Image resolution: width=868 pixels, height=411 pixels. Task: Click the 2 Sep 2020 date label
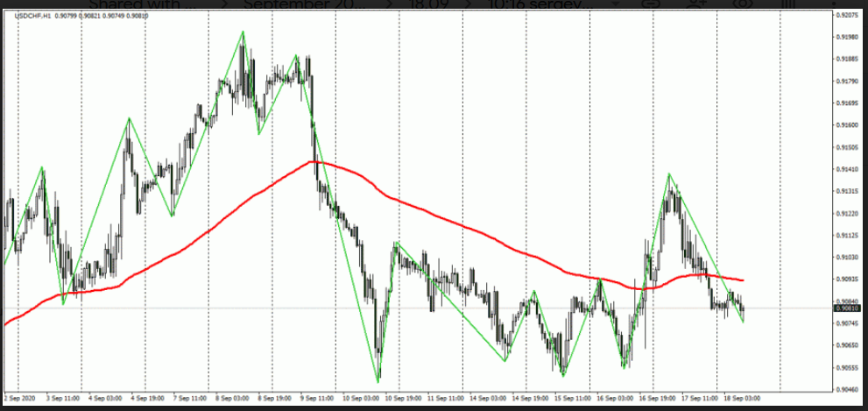[18, 398]
